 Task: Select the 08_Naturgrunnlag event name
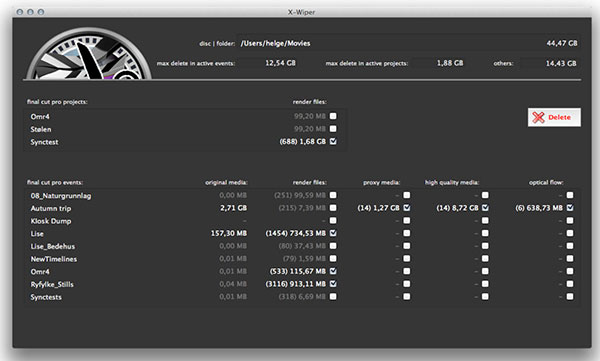click(x=61, y=196)
